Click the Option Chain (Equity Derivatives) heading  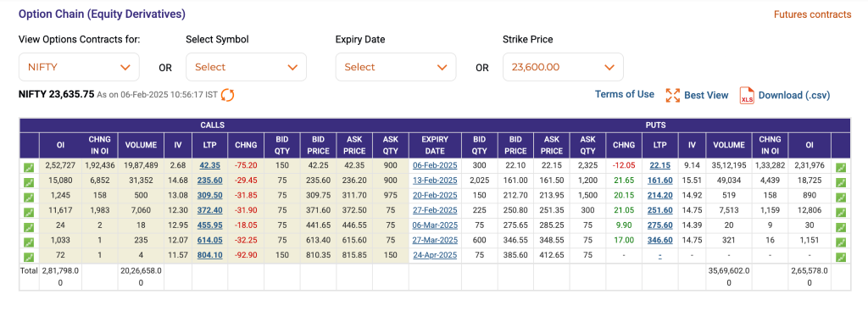[x=102, y=14]
